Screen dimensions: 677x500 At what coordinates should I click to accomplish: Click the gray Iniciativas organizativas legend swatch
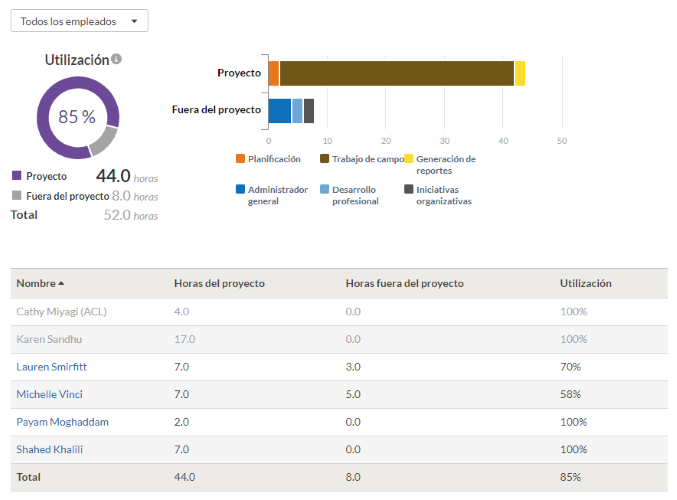click(408, 189)
